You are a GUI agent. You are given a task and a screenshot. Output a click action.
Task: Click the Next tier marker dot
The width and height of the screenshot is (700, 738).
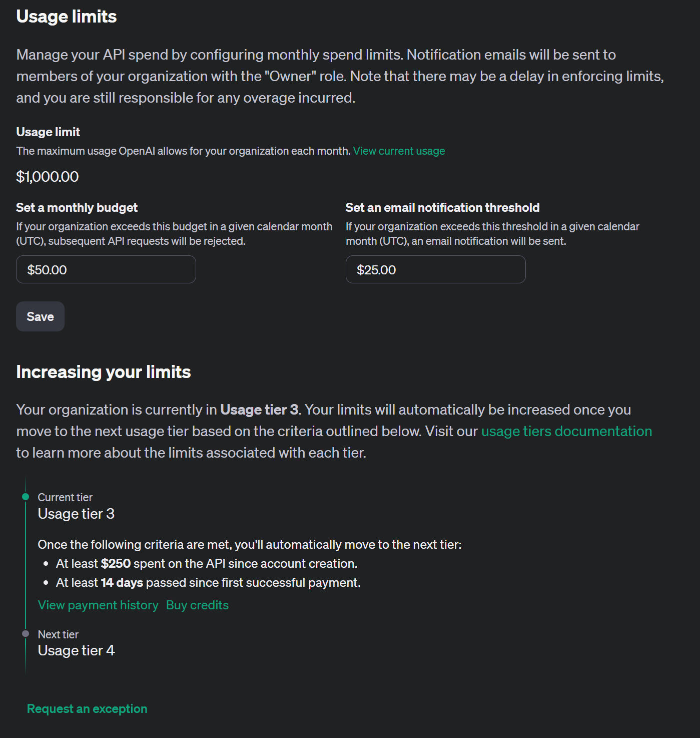pyautogui.click(x=26, y=633)
